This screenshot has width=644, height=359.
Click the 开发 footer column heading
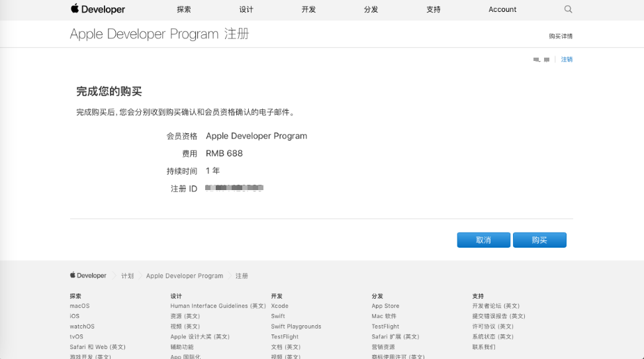tap(277, 296)
